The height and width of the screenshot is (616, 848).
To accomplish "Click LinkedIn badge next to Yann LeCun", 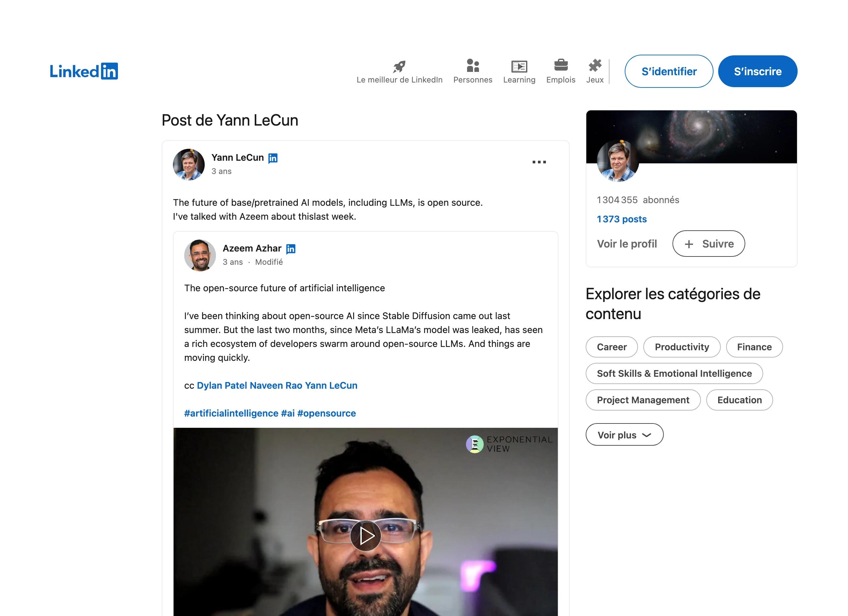I will [273, 158].
